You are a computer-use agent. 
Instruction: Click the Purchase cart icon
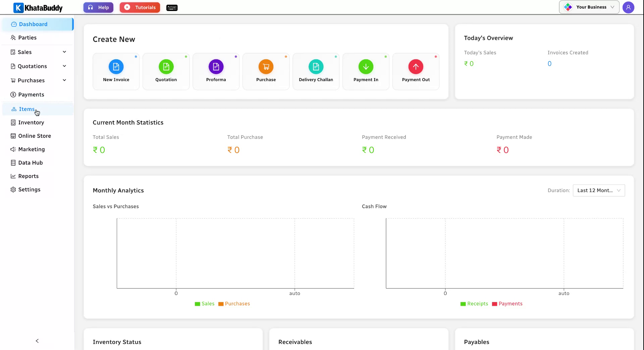[x=266, y=67]
